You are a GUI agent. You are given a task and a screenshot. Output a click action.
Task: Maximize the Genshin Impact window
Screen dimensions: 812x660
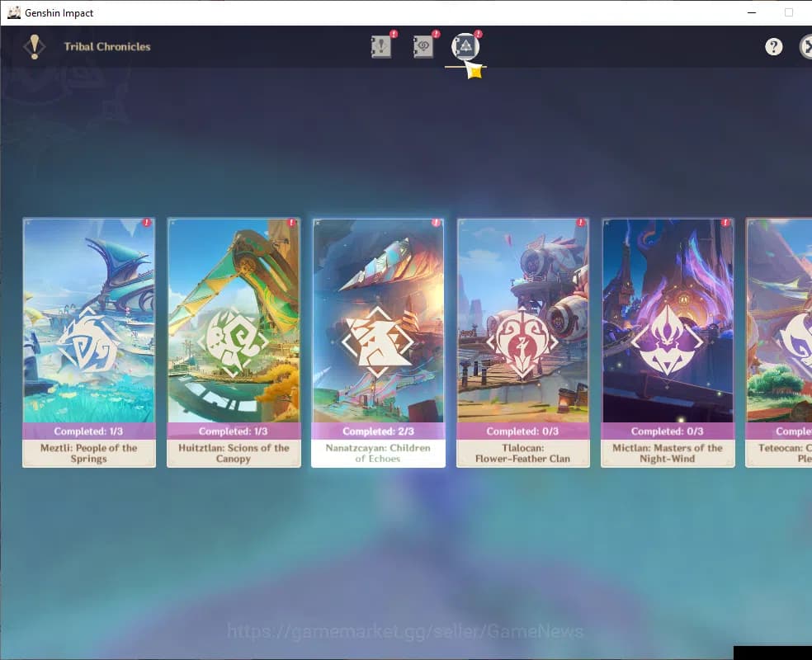[x=789, y=12]
